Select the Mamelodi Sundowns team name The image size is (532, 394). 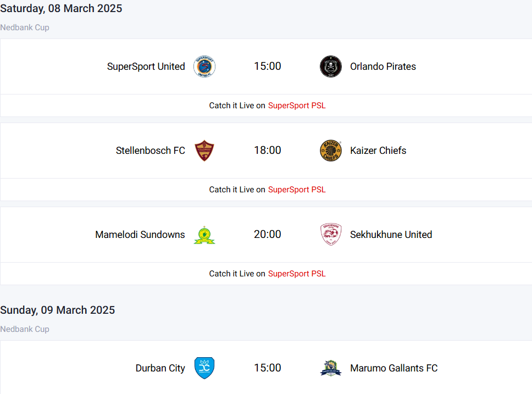tap(140, 235)
